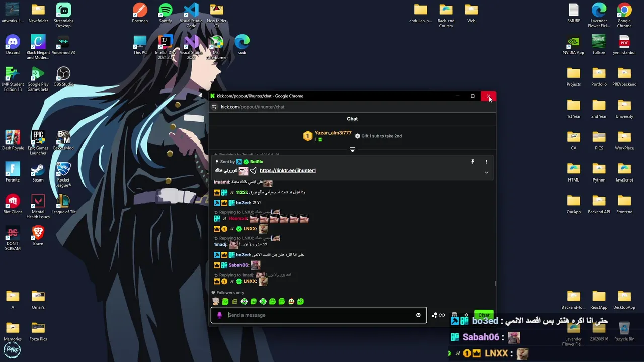Open emoji picker in message box

[418, 315]
